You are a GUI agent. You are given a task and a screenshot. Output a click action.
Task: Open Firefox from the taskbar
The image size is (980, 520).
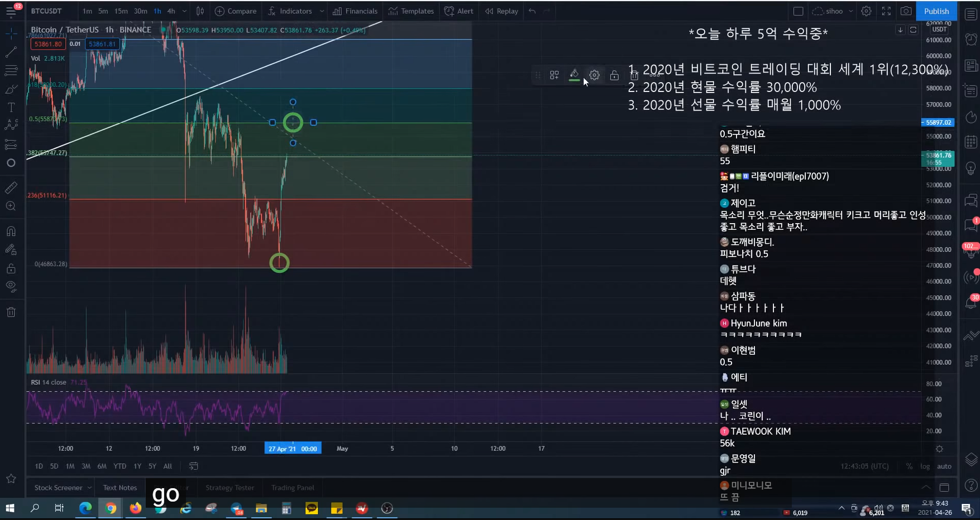point(136,508)
